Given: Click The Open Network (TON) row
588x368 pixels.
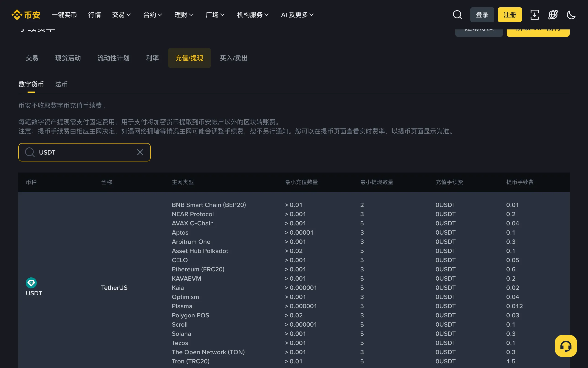Looking at the screenshot, I should pos(208,352).
